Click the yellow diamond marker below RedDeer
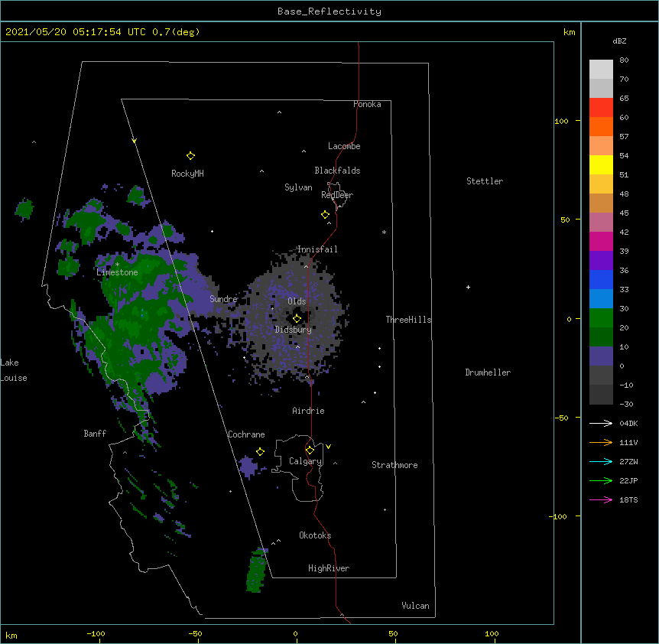This screenshot has width=659, height=644. (x=325, y=214)
